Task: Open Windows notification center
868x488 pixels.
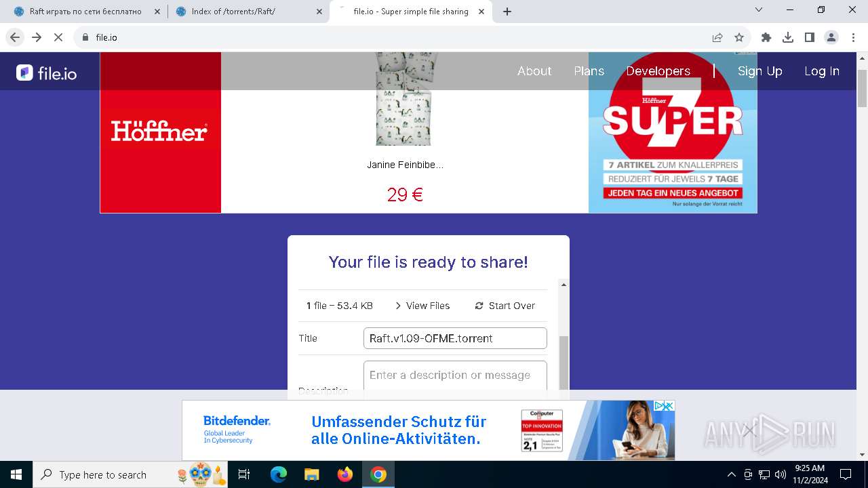Action: pyautogui.click(x=846, y=474)
